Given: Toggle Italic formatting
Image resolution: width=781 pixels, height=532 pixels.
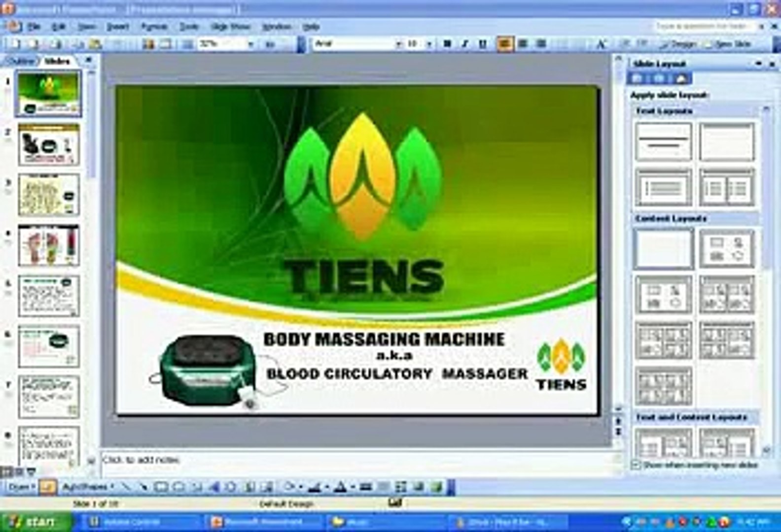Looking at the screenshot, I should click(x=465, y=44).
